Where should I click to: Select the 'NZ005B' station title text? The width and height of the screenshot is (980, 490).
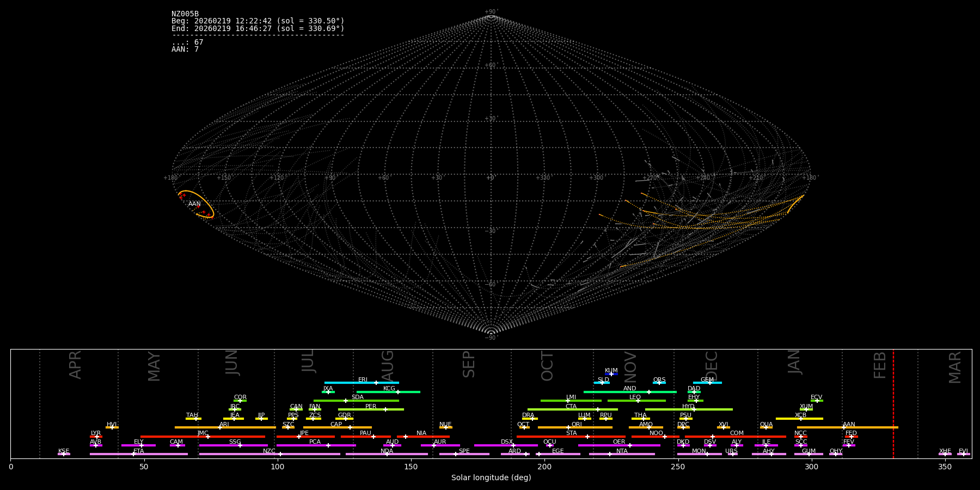tap(185, 14)
